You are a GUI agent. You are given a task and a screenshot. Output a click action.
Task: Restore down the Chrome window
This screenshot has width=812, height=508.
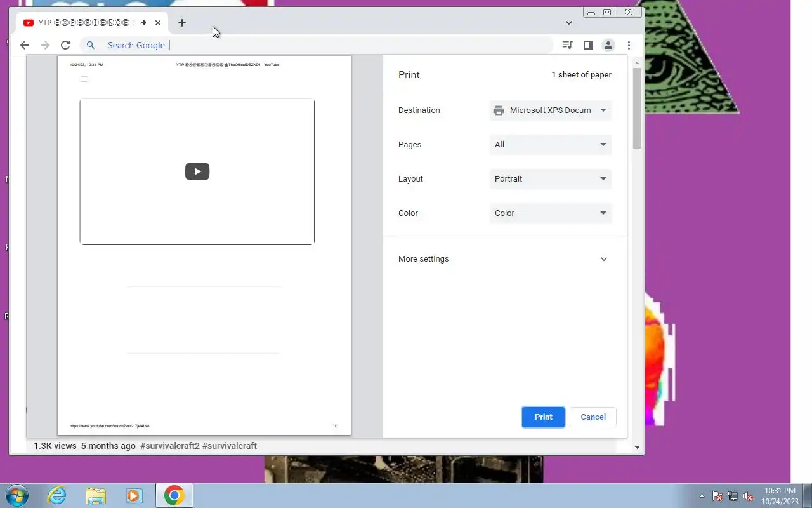607,12
